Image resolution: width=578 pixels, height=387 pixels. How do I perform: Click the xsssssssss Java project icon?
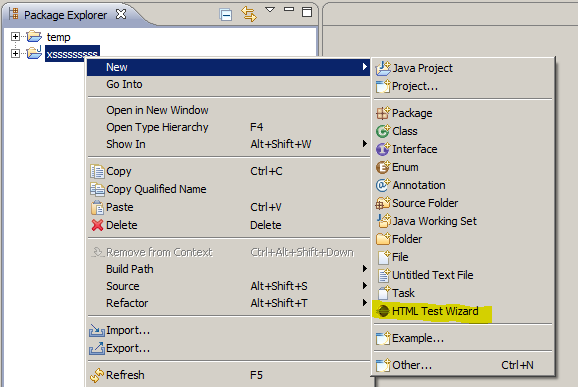click(x=34, y=53)
